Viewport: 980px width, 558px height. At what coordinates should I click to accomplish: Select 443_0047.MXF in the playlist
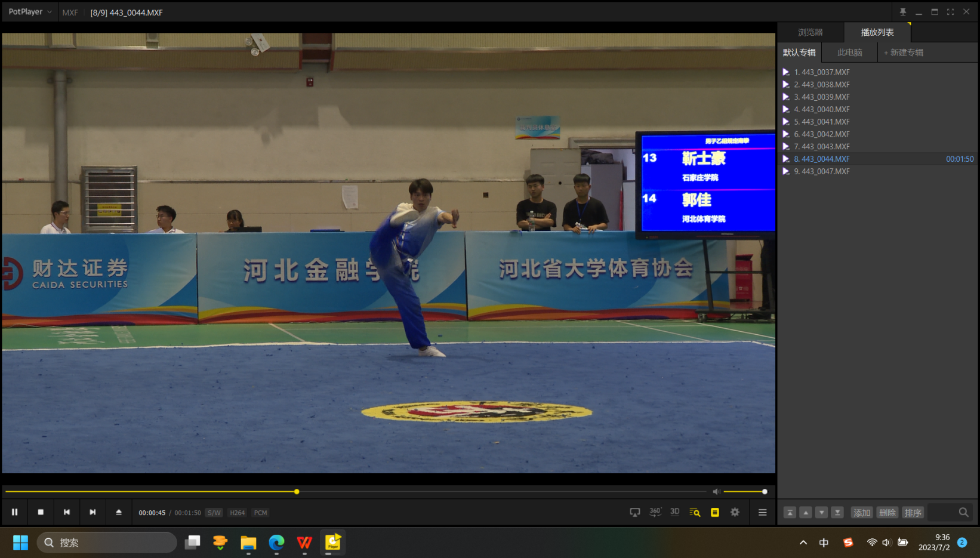pos(822,171)
